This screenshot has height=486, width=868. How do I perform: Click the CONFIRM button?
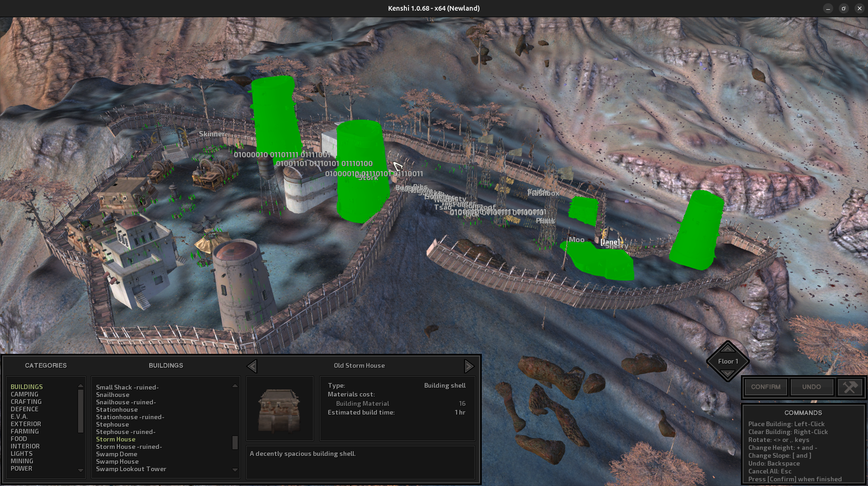766,387
